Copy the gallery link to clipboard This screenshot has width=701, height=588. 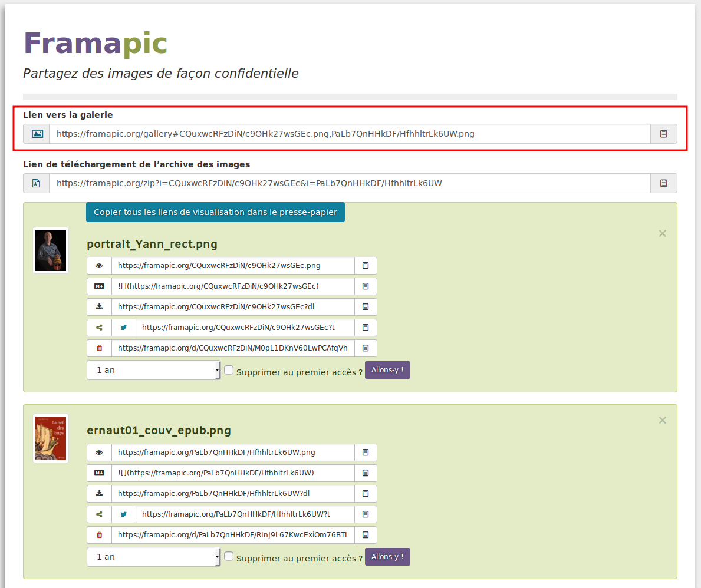tap(663, 134)
